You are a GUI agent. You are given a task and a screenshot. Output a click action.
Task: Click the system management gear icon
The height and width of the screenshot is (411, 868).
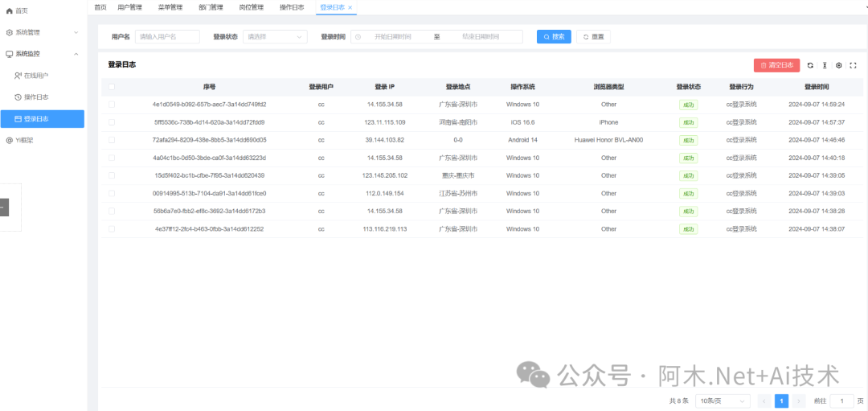click(x=9, y=33)
